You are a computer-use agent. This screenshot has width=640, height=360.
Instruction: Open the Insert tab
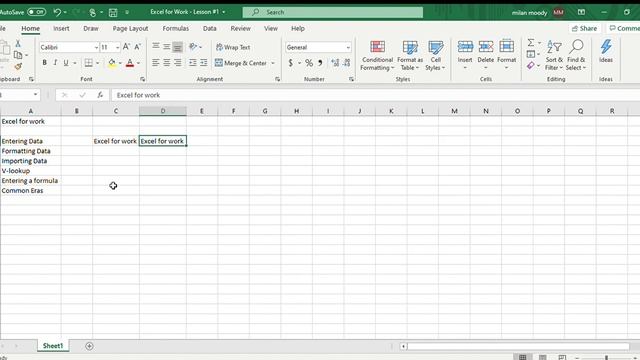coord(61,29)
